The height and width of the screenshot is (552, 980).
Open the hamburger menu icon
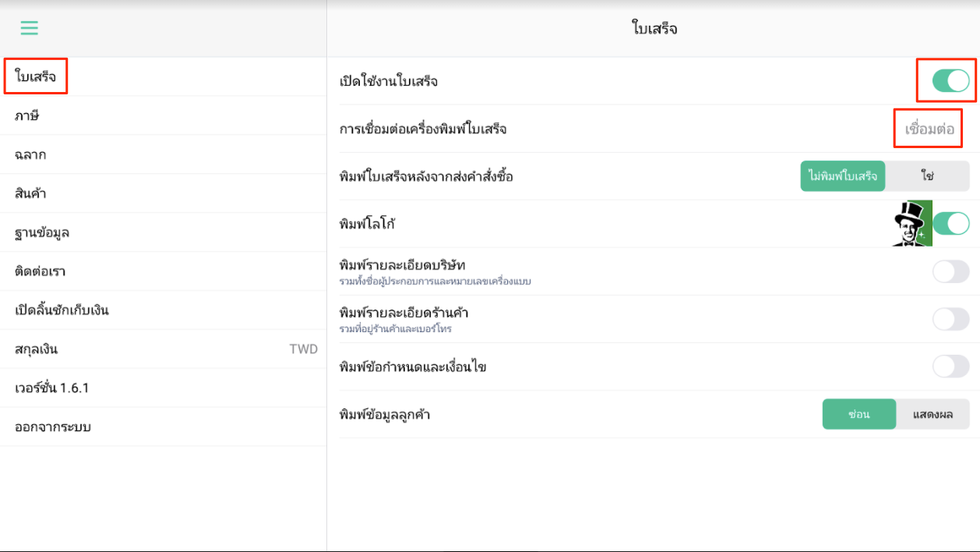(29, 28)
